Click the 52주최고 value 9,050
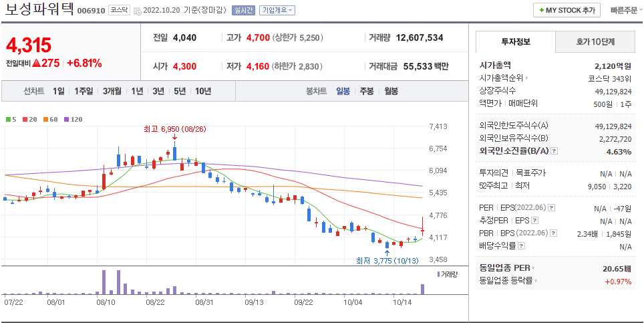The image size is (644, 323). pos(597,186)
